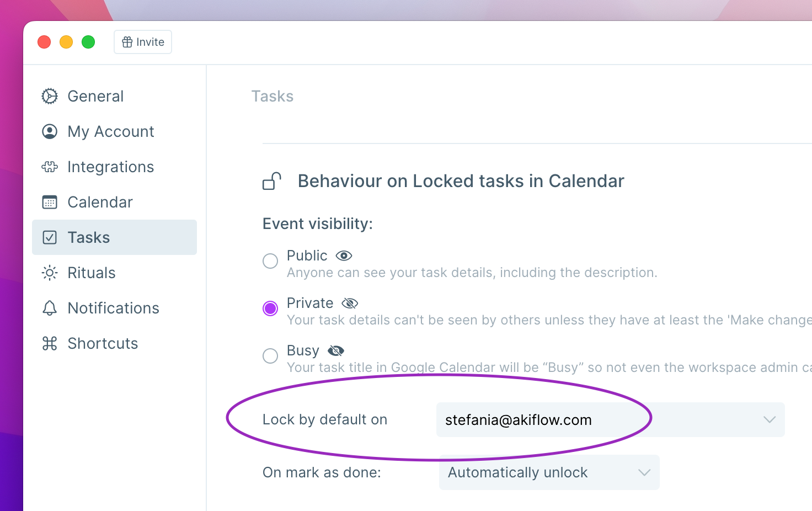Click the Integrations puzzle icon

point(50,167)
